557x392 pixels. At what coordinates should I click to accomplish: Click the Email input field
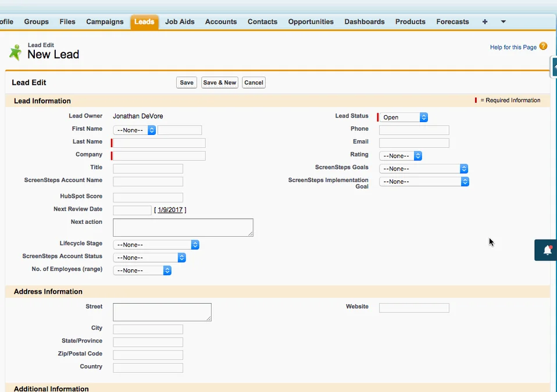tap(414, 143)
